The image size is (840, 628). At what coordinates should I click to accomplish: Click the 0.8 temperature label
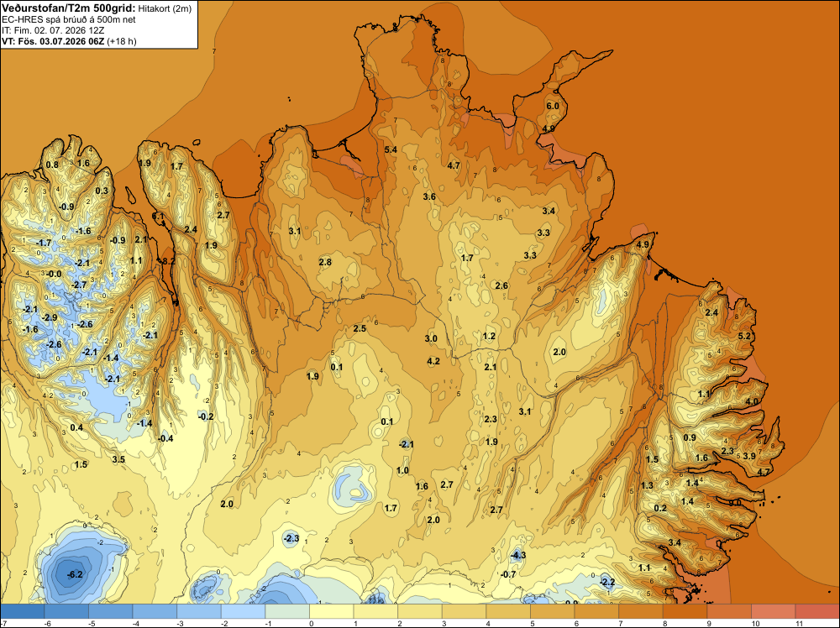(52, 165)
